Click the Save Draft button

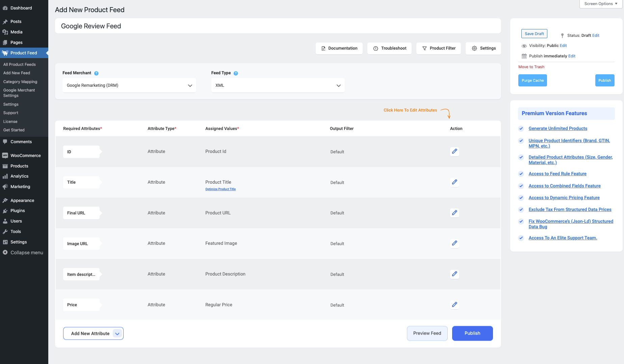pyautogui.click(x=534, y=34)
